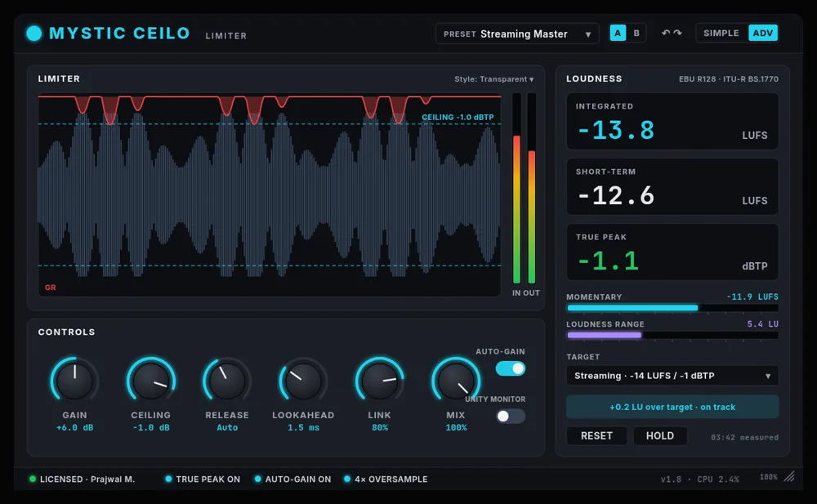Click the redo arrow icon

pos(677,33)
